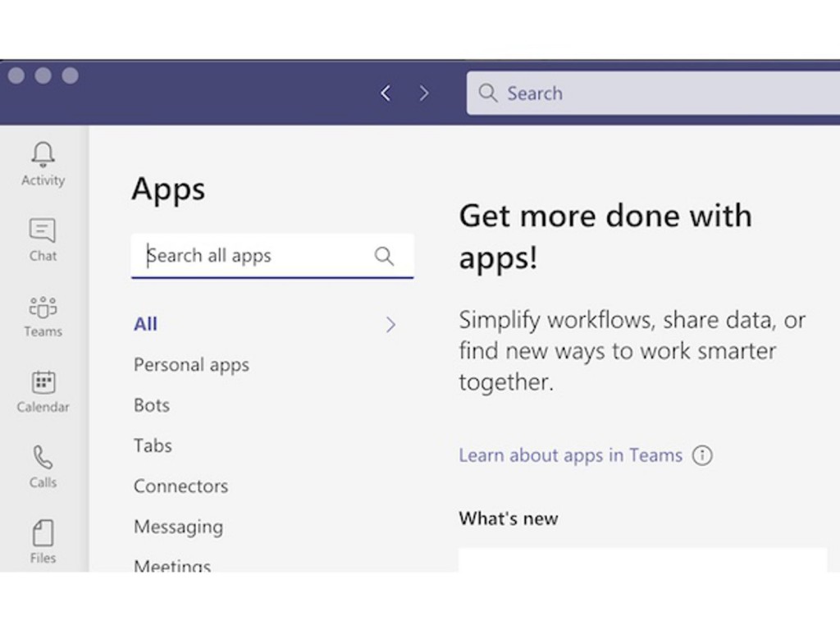Click the info icon beside Learn about apps
This screenshot has height=630, width=840.
[702, 455]
